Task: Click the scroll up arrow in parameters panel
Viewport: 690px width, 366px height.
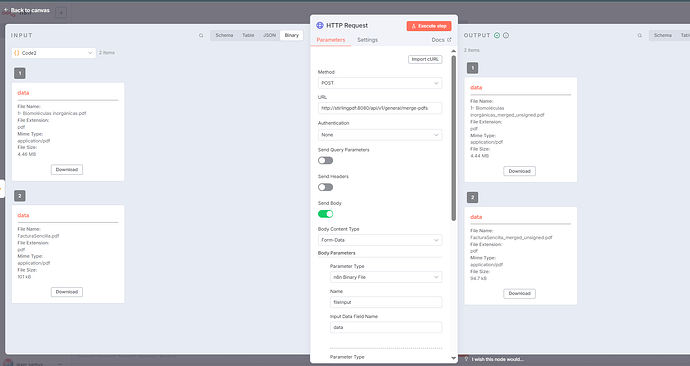Action: [454, 51]
